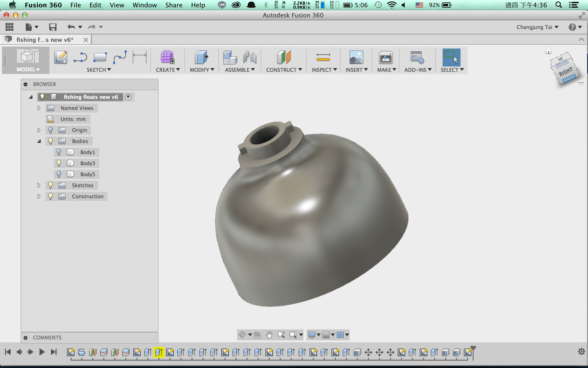588x368 pixels.
Task: Click the New Component assemble icon
Action: click(x=230, y=57)
